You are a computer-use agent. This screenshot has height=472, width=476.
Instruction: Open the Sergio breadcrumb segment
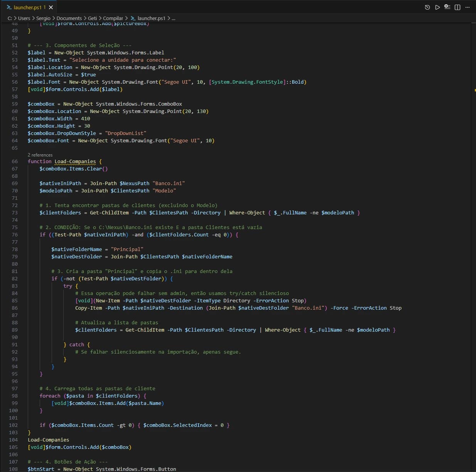43,18
